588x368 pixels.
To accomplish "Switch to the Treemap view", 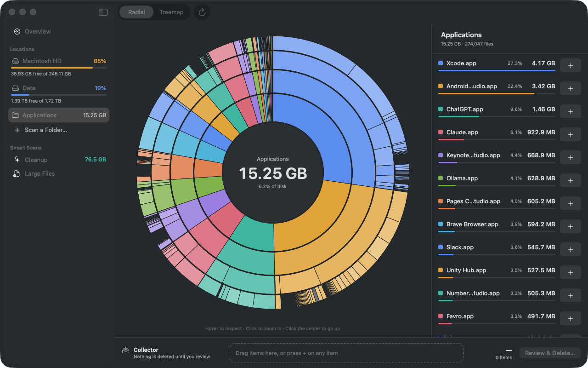I will (171, 12).
